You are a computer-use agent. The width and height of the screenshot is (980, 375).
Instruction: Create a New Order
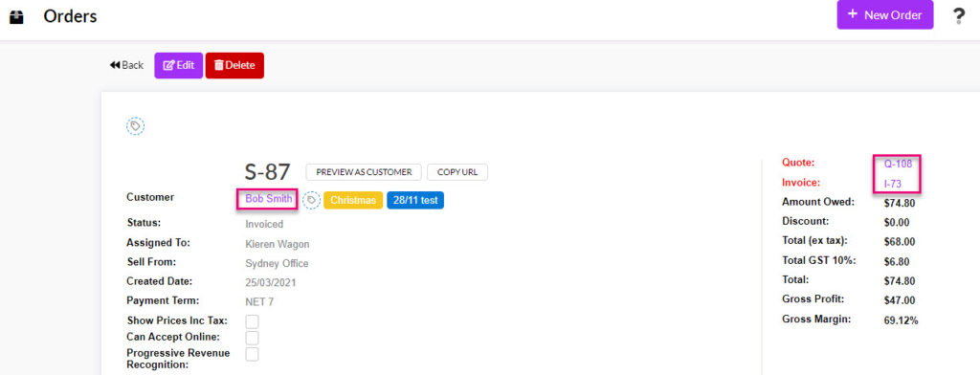coord(885,15)
